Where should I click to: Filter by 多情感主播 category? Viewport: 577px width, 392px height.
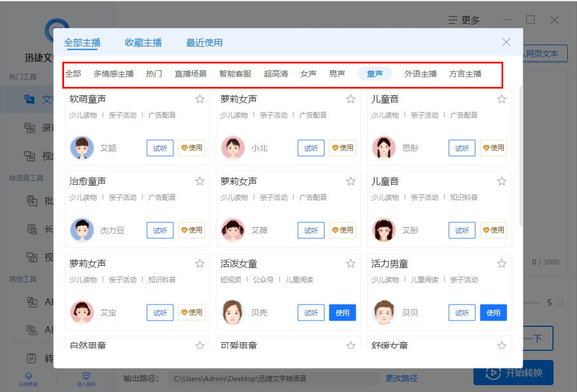point(113,74)
